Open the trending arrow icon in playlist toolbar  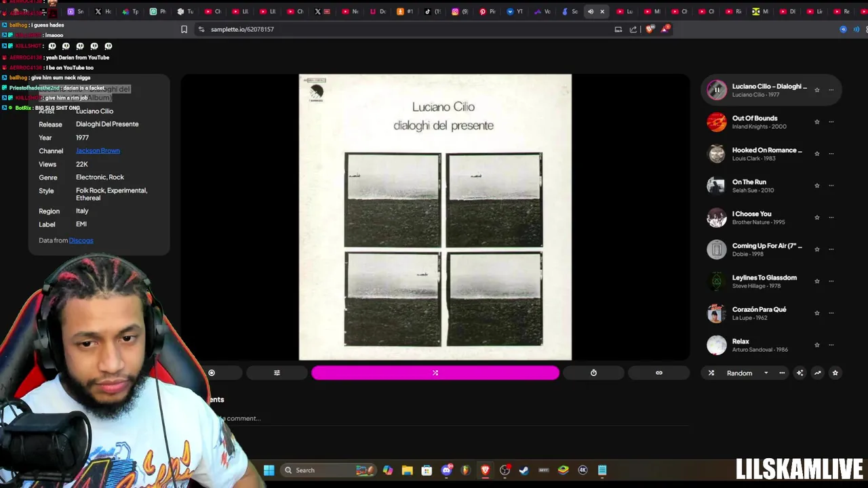[817, 373]
